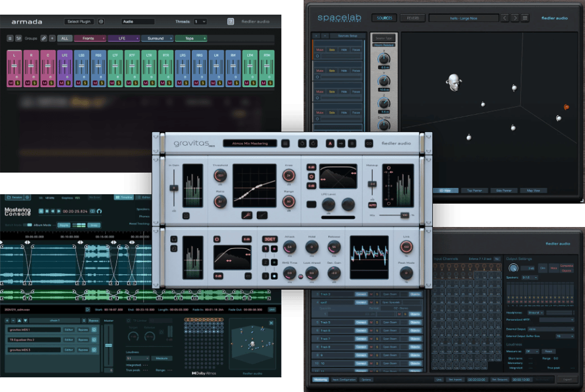585x392 pixels.
Task: Bypass the TB Equalizer Pro 2 plugin
Action: (x=83, y=340)
